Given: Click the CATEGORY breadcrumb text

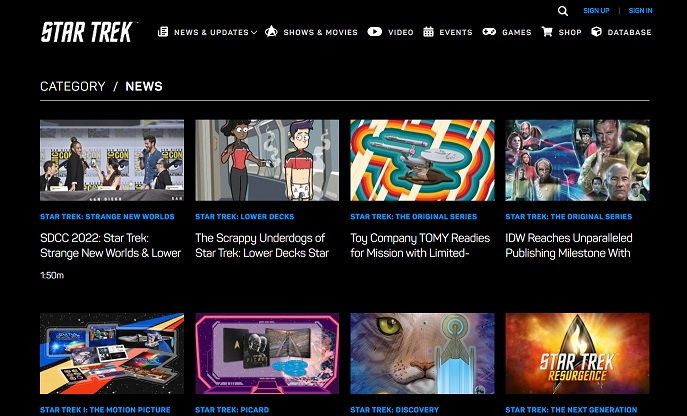Looking at the screenshot, I should click(73, 86).
